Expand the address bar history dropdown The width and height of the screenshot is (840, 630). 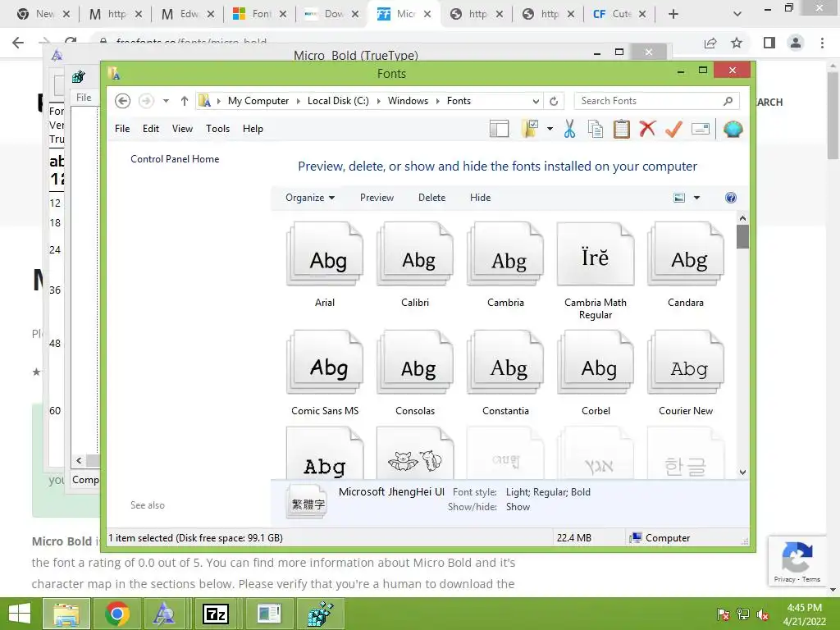[535, 101]
